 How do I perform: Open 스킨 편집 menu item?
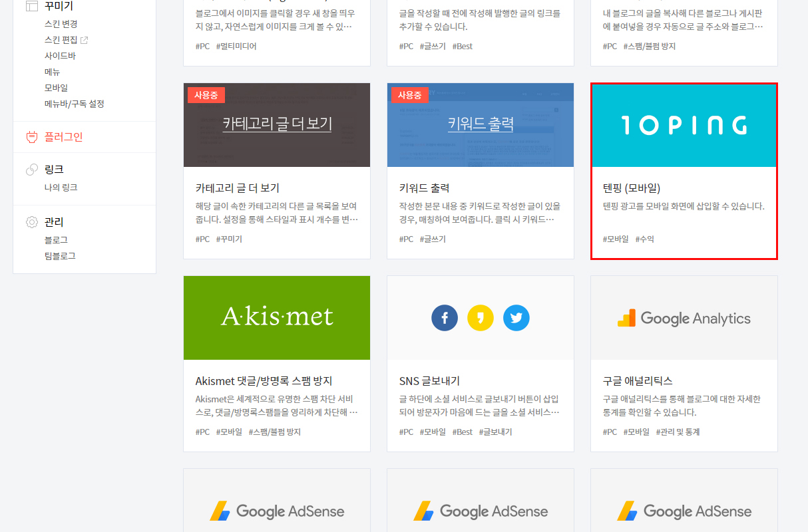coord(61,40)
